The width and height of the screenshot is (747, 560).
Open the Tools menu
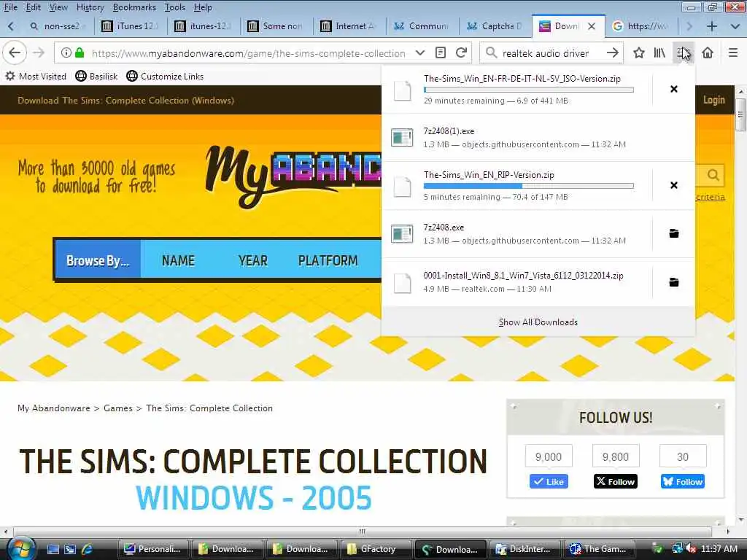[174, 7]
